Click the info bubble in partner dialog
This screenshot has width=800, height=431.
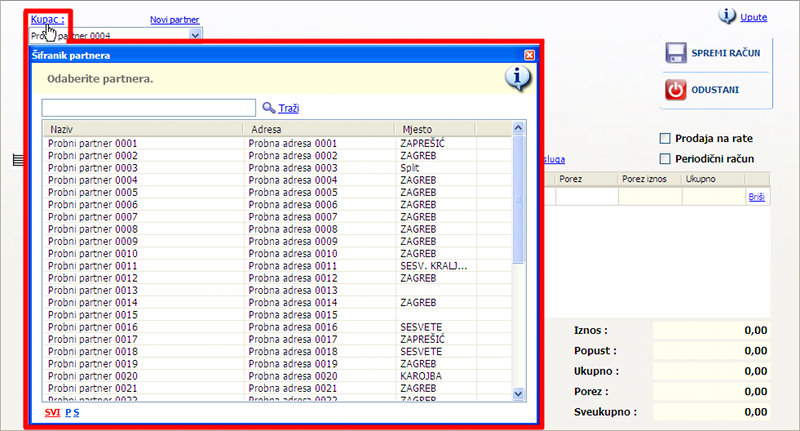pos(517,78)
